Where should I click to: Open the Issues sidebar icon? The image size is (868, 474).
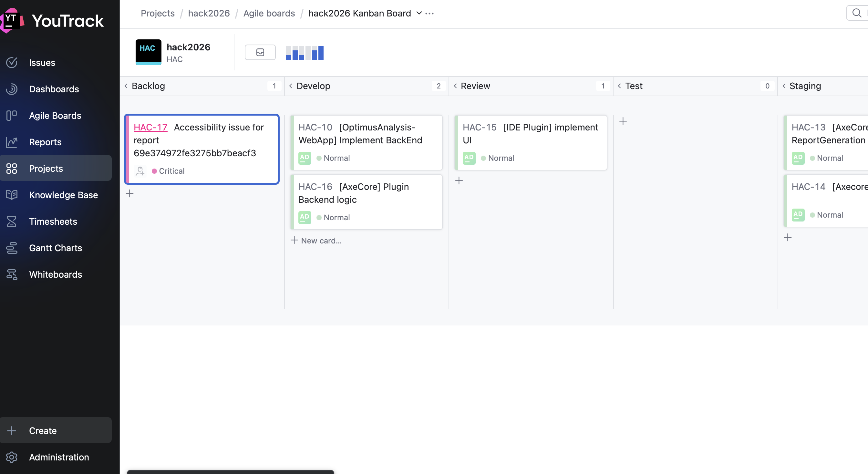pyautogui.click(x=12, y=63)
